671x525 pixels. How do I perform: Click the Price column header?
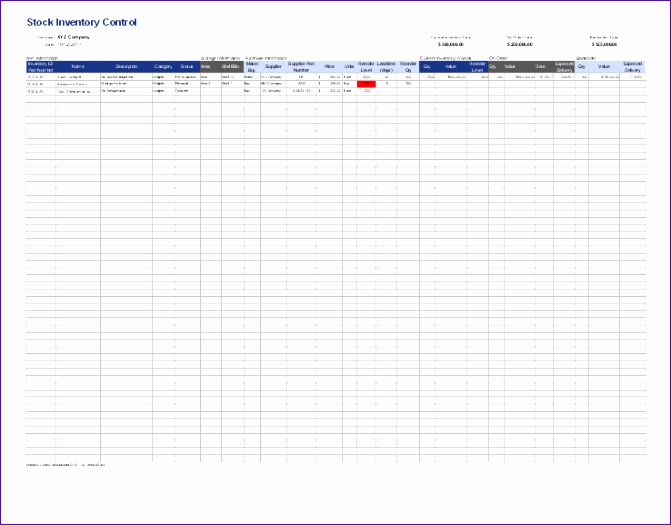coord(330,66)
